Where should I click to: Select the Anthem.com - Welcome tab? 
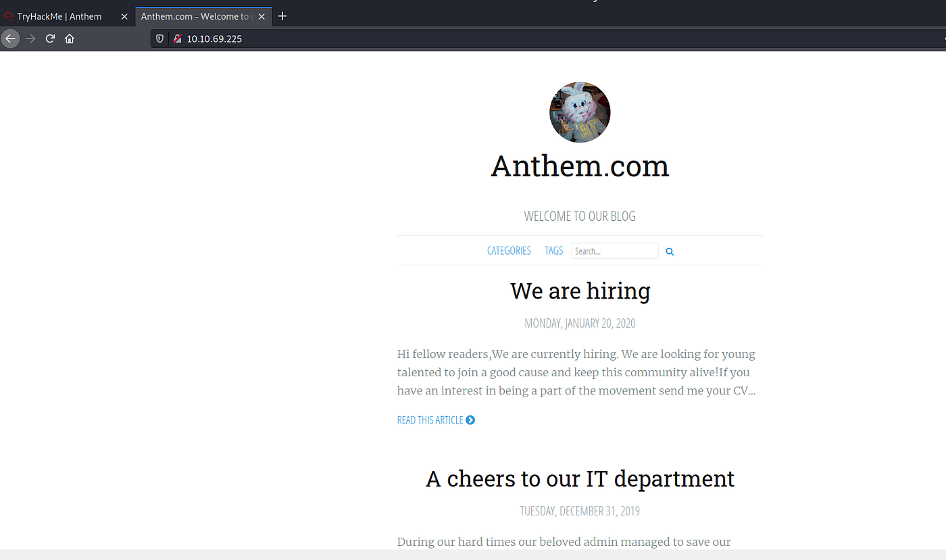pos(203,16)
